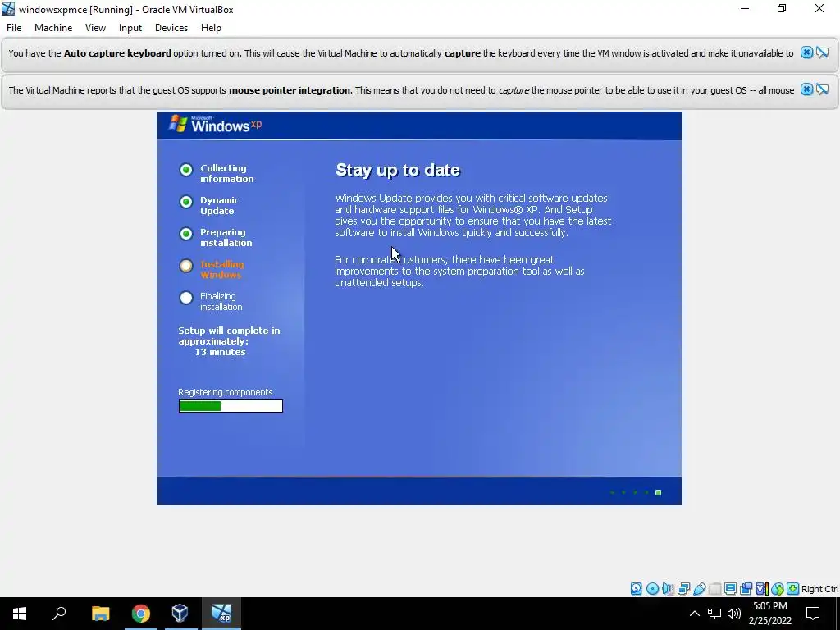The width and height of the screenshot is (840, 630).
Task: Open Google Chrome from taskbar
Action: tap(141, 614)
